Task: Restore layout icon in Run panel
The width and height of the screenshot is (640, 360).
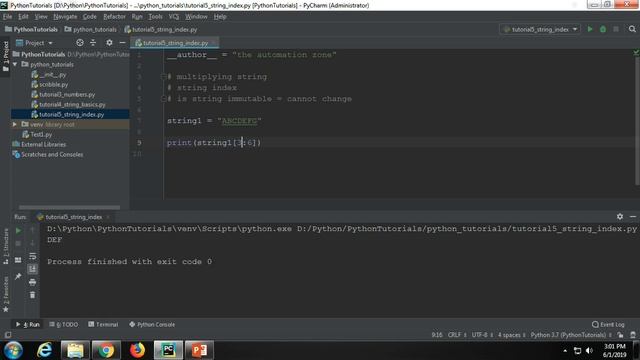Action: click(x=18, y=260)
